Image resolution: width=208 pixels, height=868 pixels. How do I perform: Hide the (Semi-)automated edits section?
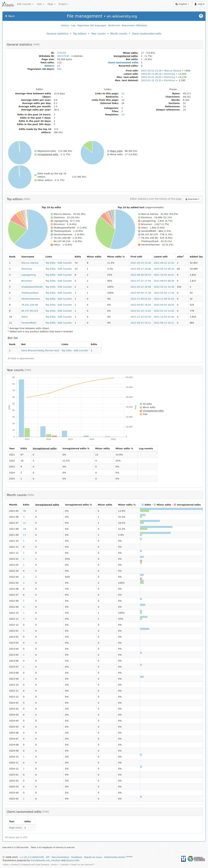(x=46, y=812)
